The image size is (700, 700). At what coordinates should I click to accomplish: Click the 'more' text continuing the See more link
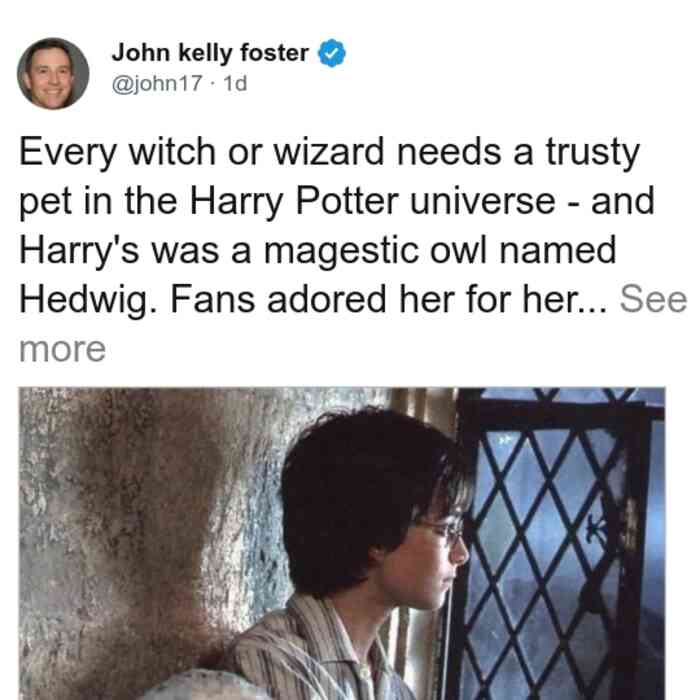62,349
